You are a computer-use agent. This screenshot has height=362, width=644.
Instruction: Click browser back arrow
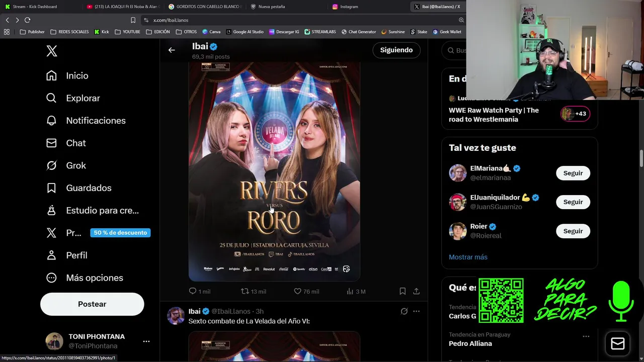[8, 20]
